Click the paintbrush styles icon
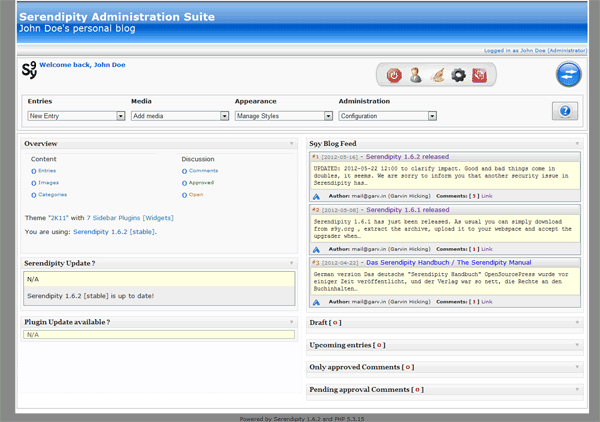The height and width of the screenshot is (422, 600). pos(437,75)
